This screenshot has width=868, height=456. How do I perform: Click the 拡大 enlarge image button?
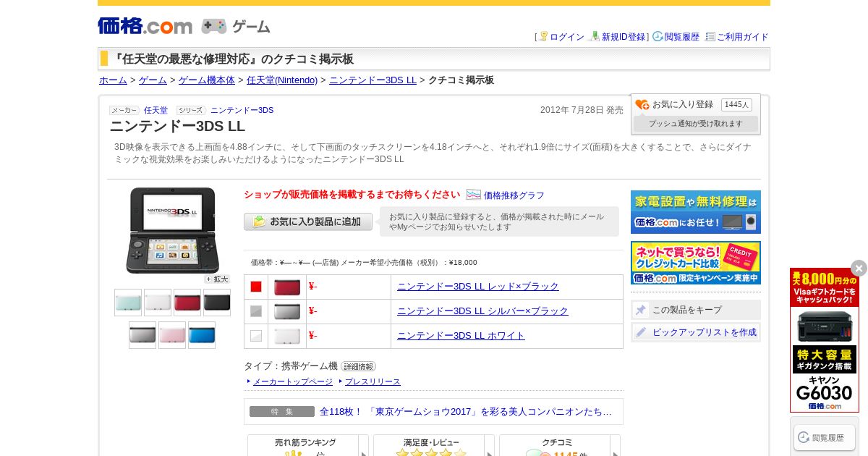217,279
